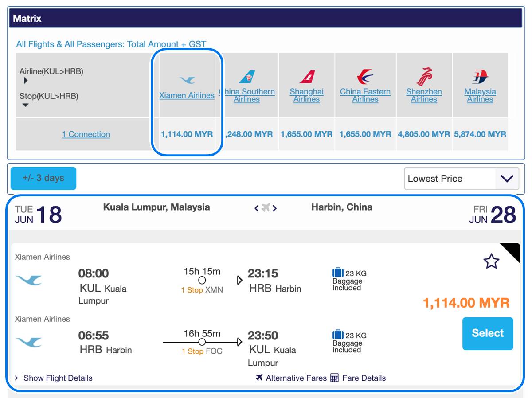Click the airplane icon between the cities
This screenshot has height=398, width=532.
(266, 207)
